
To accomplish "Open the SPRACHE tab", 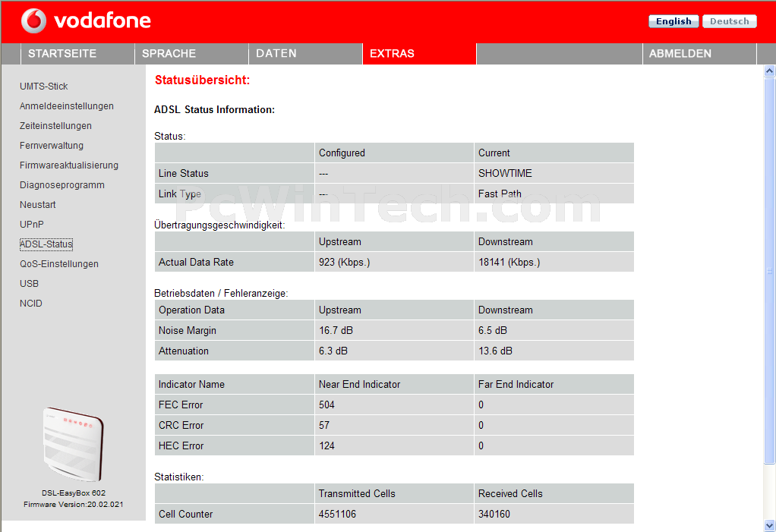I will click(191, 53).
